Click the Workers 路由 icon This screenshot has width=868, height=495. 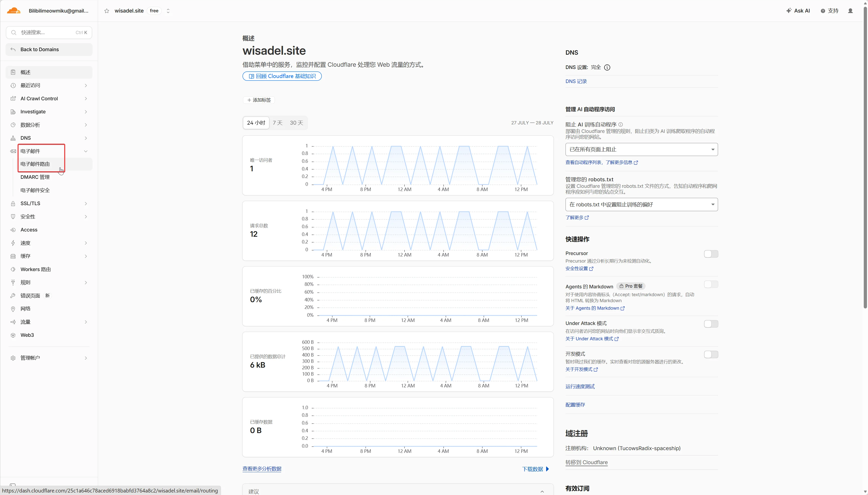(13, 269)
